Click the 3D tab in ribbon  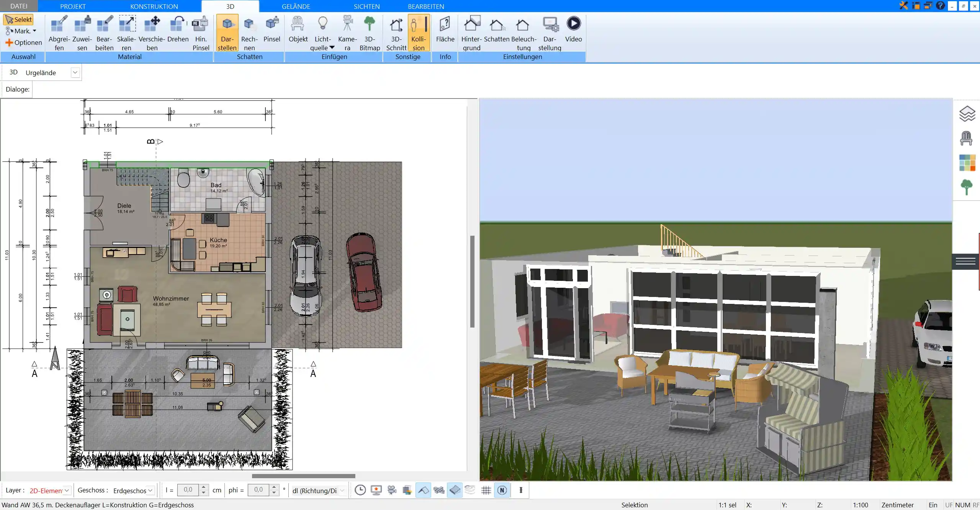coord(230,7)
